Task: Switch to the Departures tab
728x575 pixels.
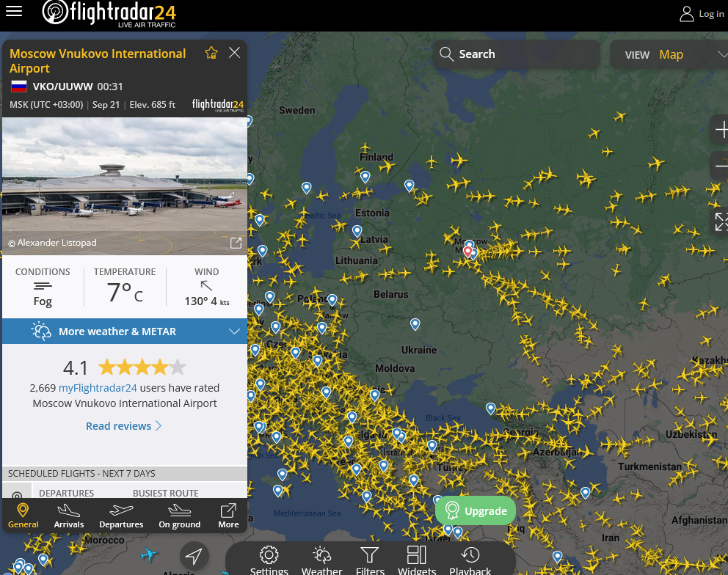Action: tap(121, 516)
